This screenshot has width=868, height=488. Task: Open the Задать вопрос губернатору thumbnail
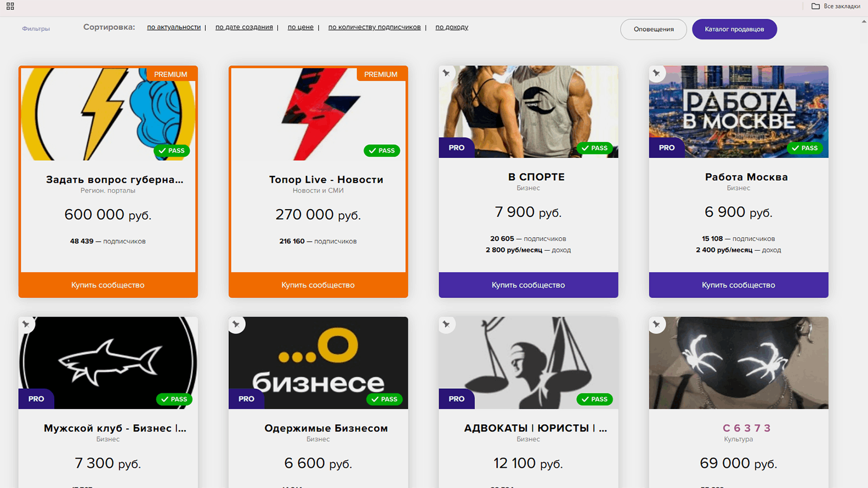point(108,114)
